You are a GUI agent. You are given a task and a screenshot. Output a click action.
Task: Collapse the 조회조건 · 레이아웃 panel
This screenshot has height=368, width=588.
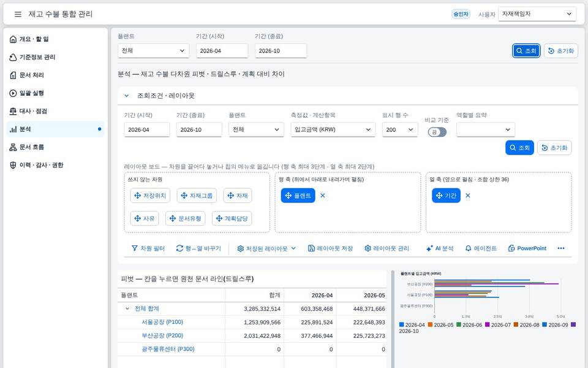pyautogui.click(x=127, y=96)
